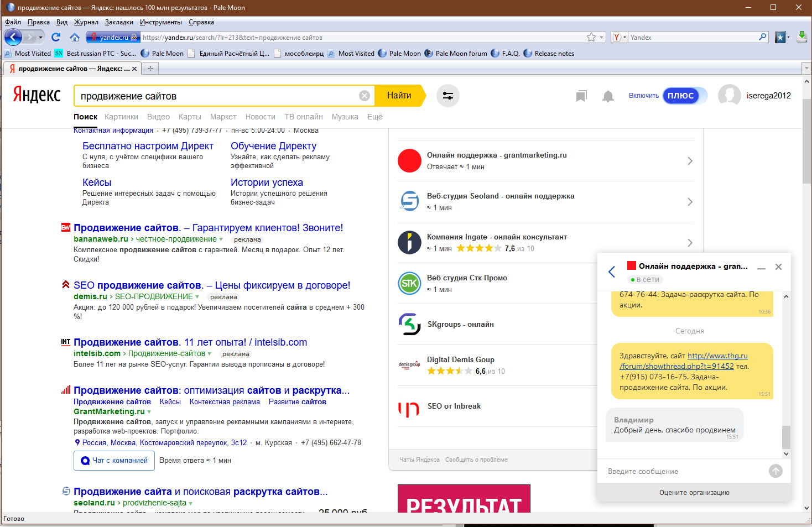812x527 pixels.
Task: Click the yandex.ru site identity badge
Action: click(x=112, y=37)
